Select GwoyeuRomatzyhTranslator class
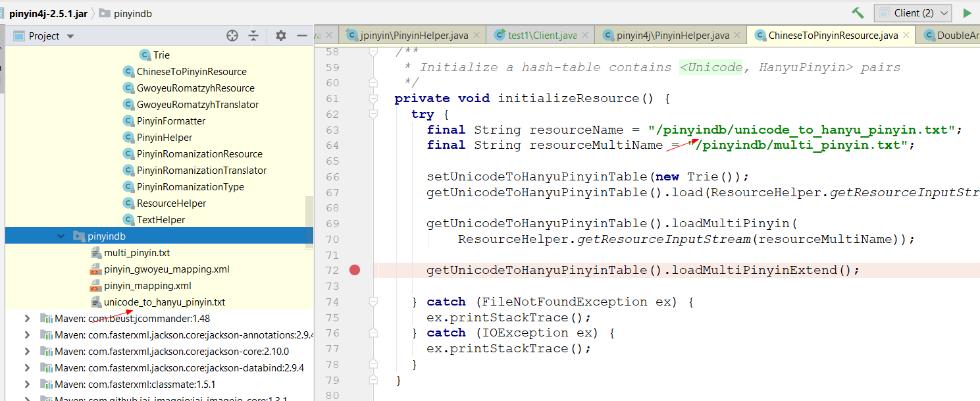980x401 pixels. click(x=197, y=105)
